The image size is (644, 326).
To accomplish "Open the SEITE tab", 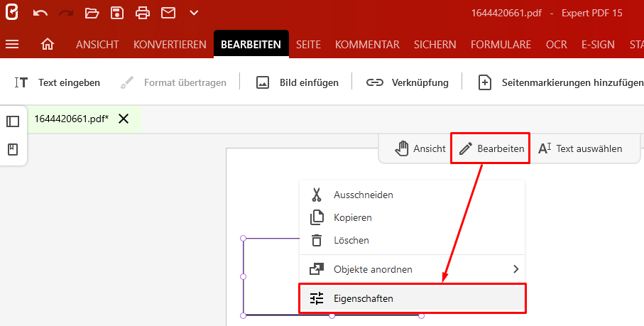I will click(x=308, y=44).
